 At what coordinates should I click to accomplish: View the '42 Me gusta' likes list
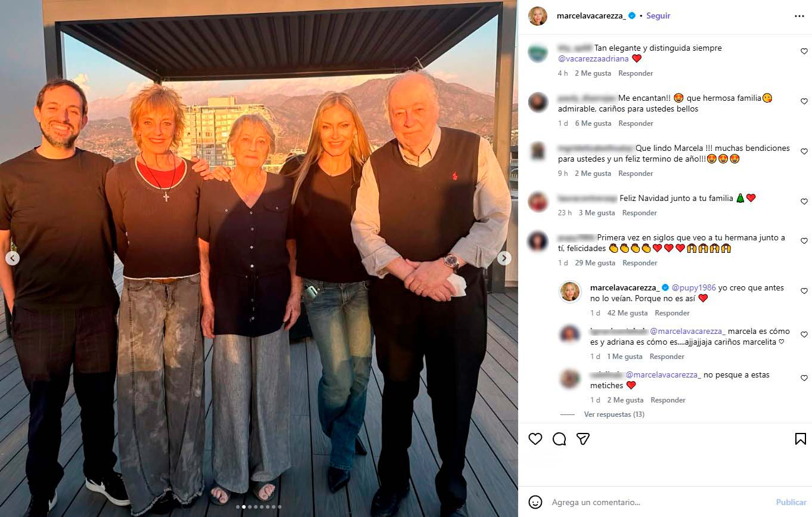point(627,313)
